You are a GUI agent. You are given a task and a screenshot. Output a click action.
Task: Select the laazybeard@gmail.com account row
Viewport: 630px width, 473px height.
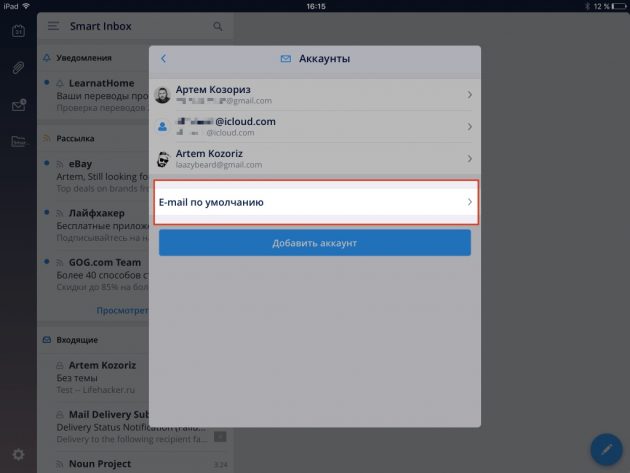[315, 159]
